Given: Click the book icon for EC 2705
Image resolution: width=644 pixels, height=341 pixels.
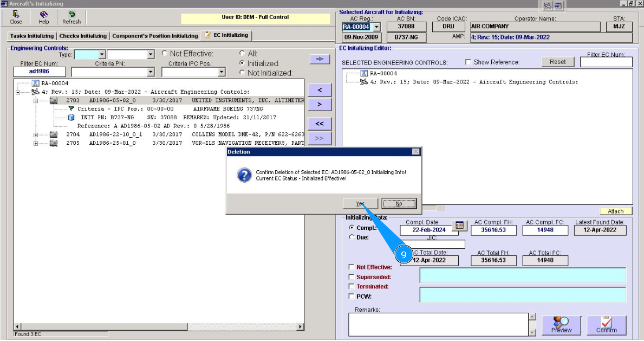Looking at the screenshot, I should coord(54,143).
